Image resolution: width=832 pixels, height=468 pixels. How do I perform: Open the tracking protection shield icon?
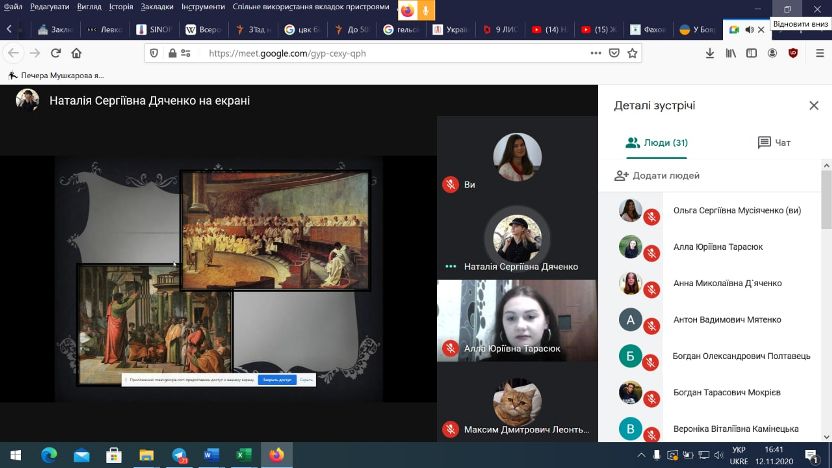point(154,53)
